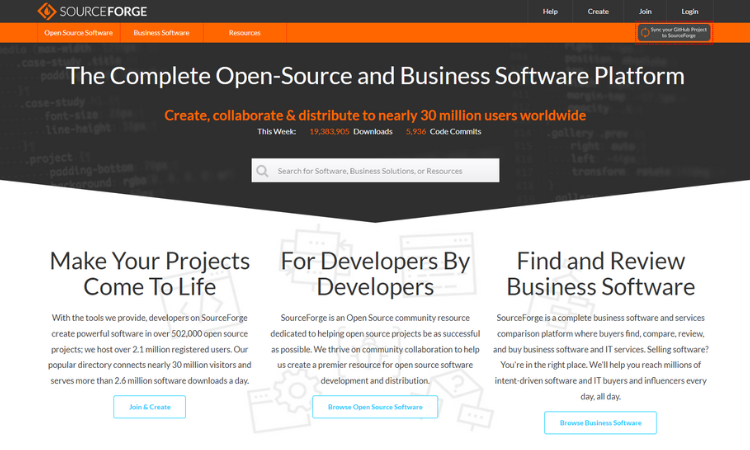Click the Browse Open Source Software button
The height and width of the screenshot is (450, 750).
point(375,407)
